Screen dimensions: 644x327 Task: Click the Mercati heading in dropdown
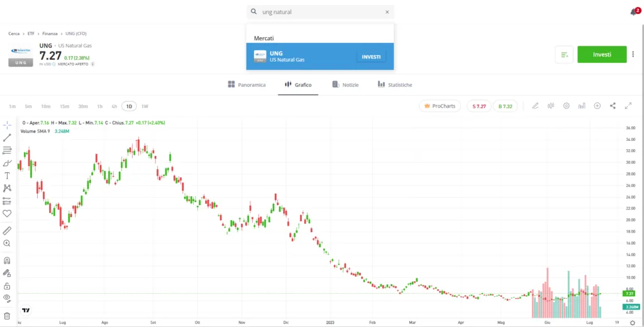tap(264, 38)
